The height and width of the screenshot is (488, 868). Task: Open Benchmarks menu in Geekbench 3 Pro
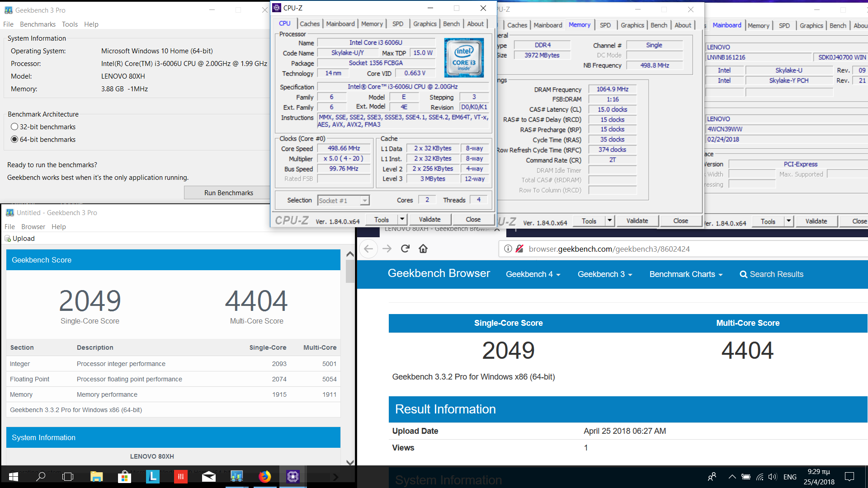38,24
